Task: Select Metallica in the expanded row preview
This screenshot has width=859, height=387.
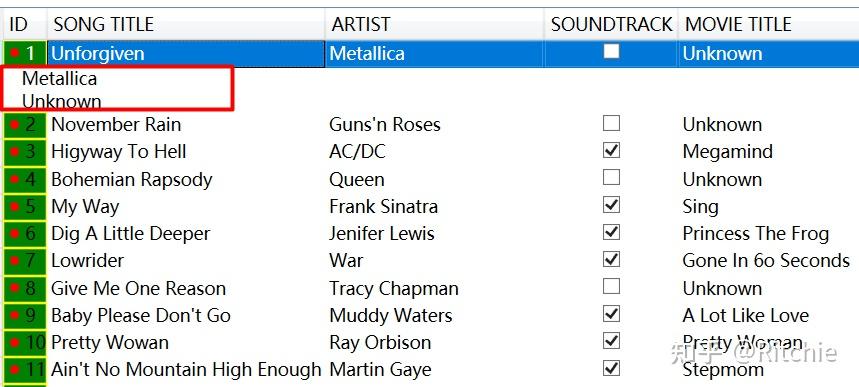Action: pyautogui.click(x=59, y=78)
